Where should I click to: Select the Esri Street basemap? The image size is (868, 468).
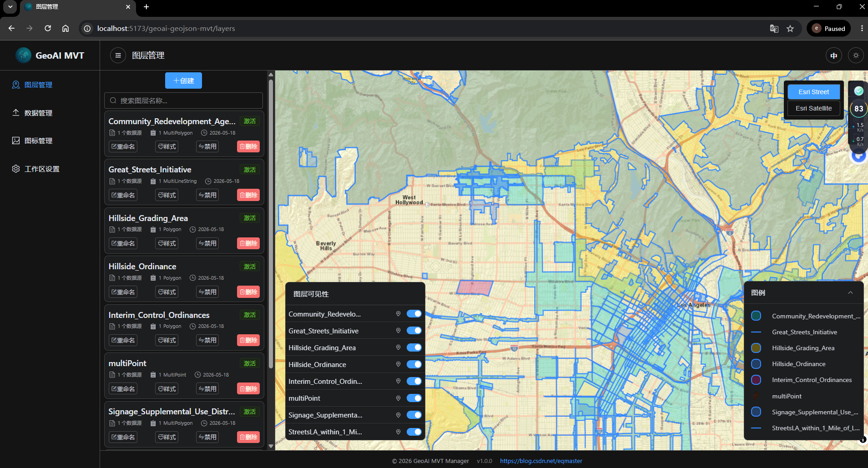[813, 92]
